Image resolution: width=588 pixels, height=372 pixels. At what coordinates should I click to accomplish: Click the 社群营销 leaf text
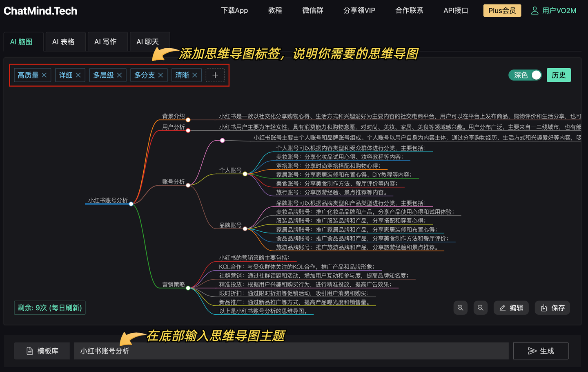coord(314,276)
